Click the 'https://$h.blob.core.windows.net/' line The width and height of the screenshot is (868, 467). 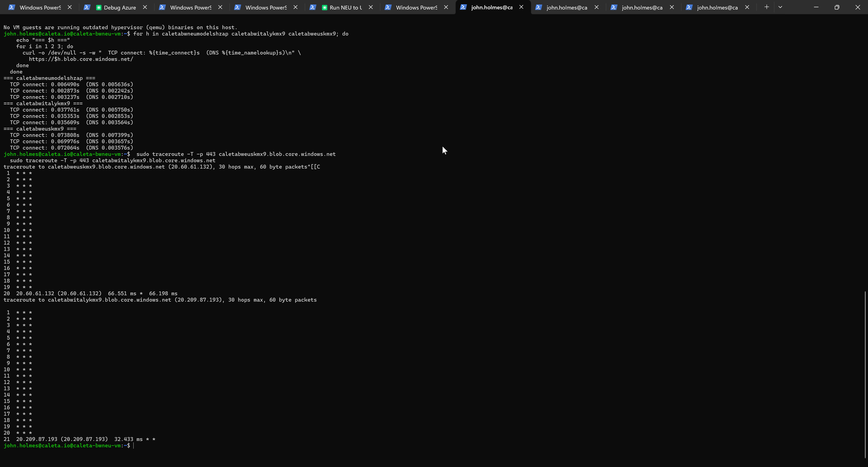[81, 59]
